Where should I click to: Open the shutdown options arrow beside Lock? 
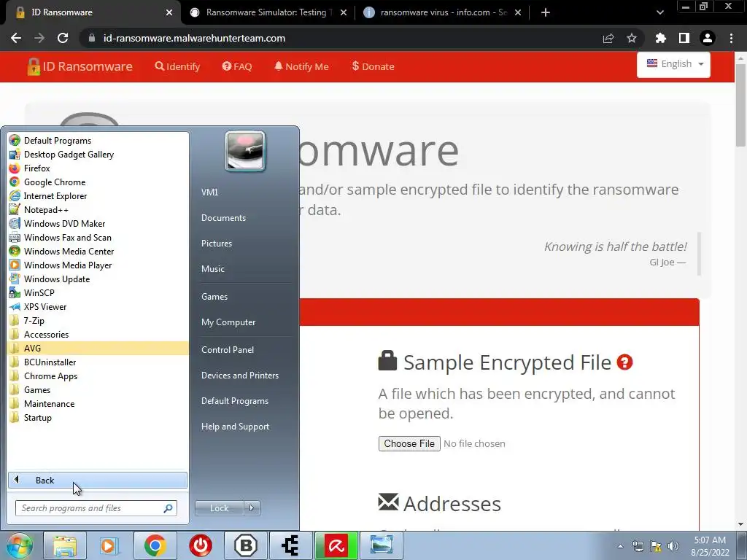[x=252, y=508]
